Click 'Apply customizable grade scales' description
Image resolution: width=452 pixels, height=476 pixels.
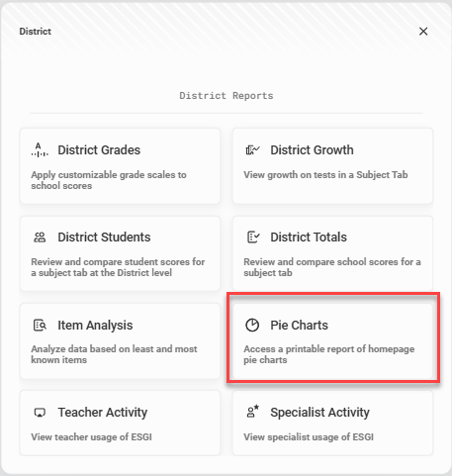click(109, 180)
